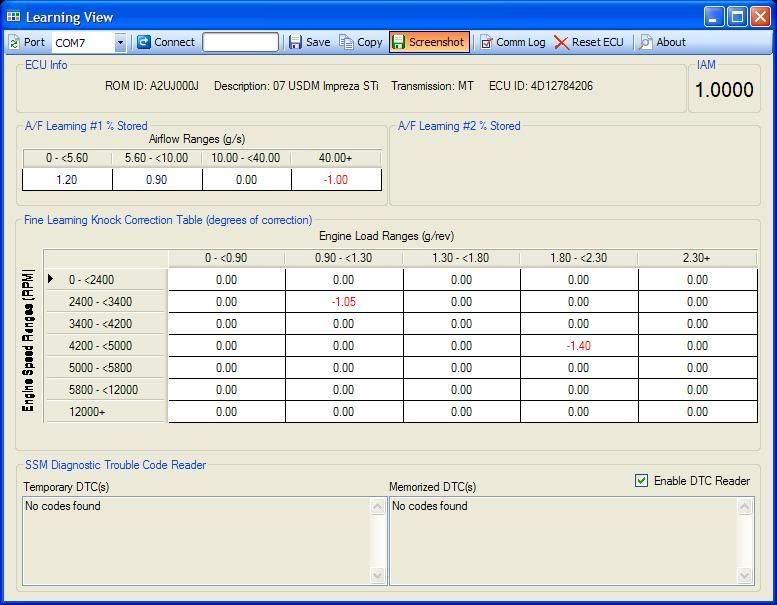
Task: Expand the COM7 port dropdown
Action: 120,43
